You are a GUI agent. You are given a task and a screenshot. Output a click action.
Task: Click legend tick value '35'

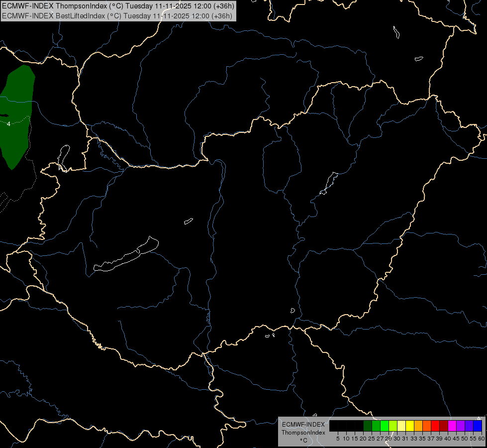click(x=422, y=439)
